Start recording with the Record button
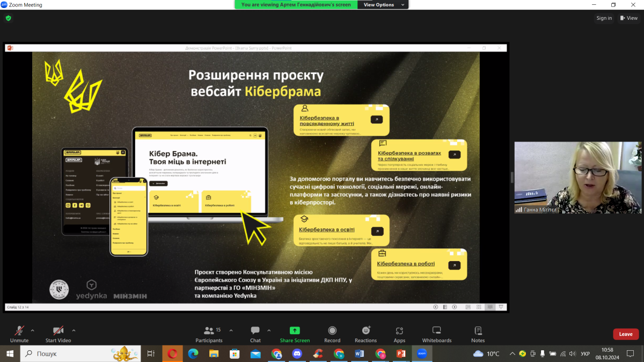This screenshot has height=362, width=644. pos(332,334)
